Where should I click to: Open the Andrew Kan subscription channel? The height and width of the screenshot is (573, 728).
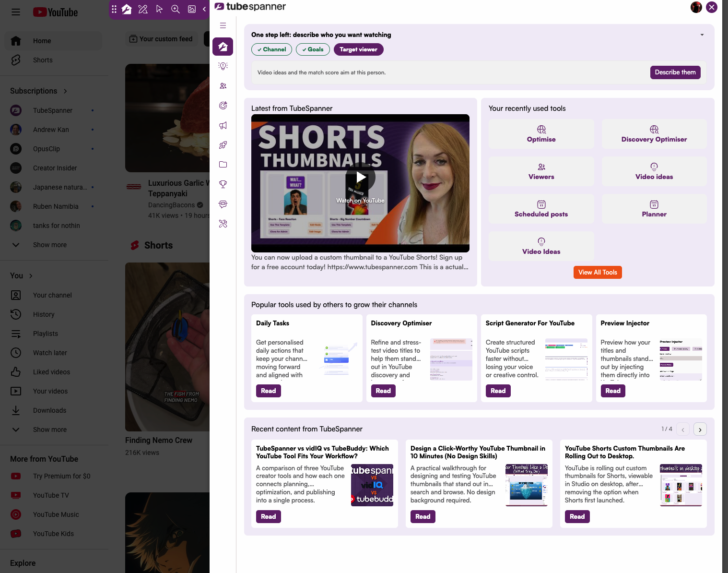pyautogui.click(x=54, y=130)
